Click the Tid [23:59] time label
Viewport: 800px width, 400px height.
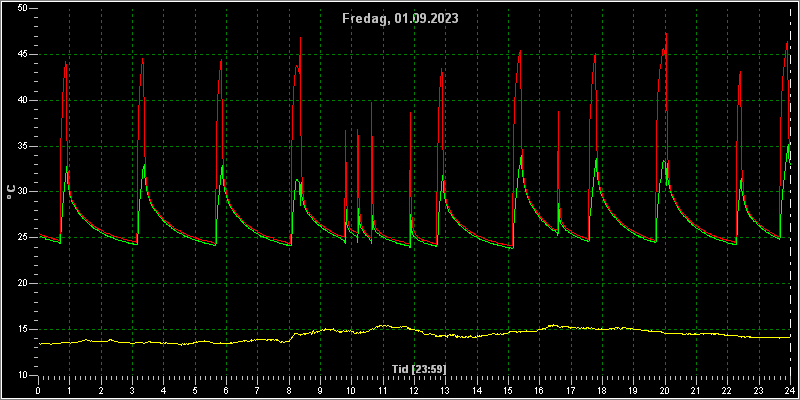[x=419, y=368]
